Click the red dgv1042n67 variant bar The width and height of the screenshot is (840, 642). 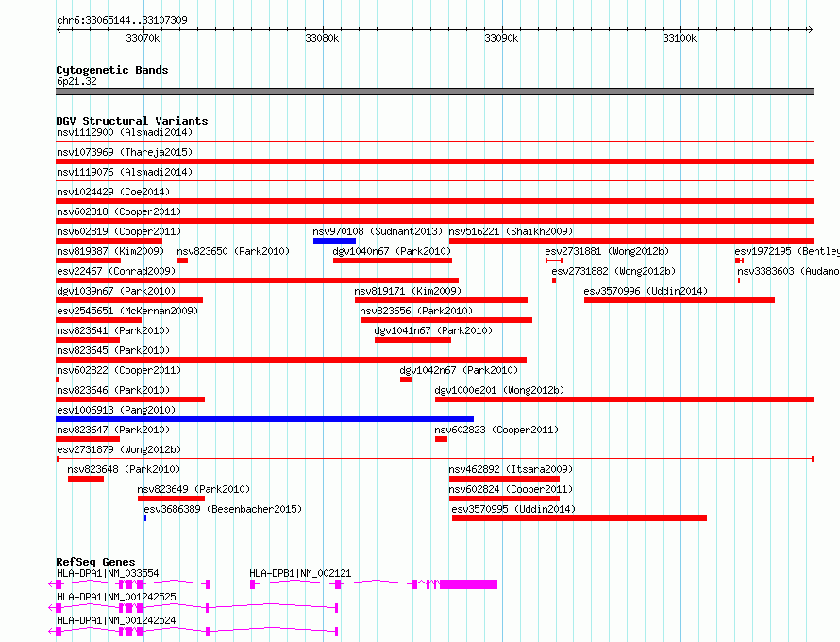(x=406, y=380)
